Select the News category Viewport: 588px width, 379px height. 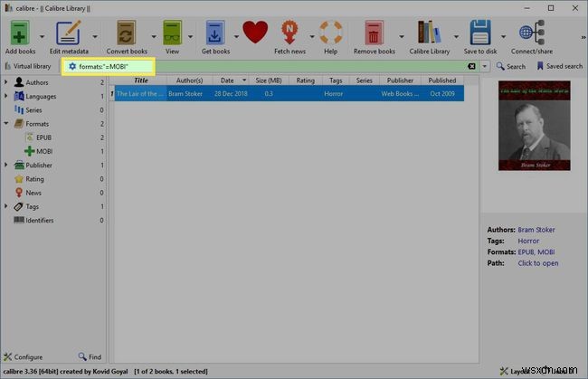coord(33,193)
